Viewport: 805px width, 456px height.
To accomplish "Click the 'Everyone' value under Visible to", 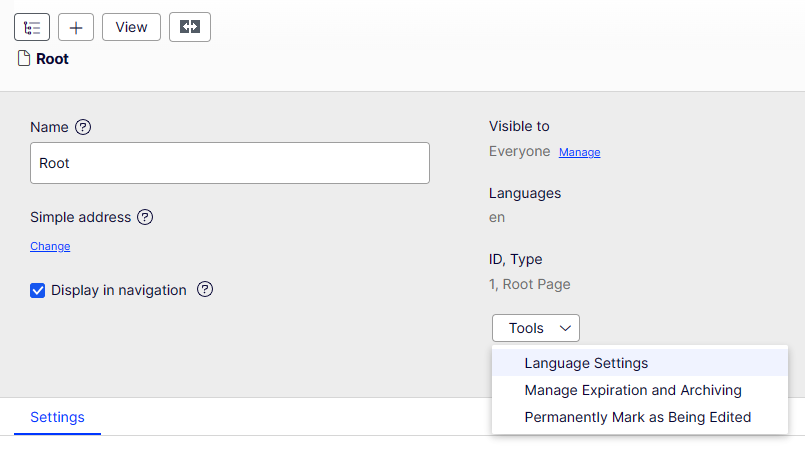I will coord(519,152).
